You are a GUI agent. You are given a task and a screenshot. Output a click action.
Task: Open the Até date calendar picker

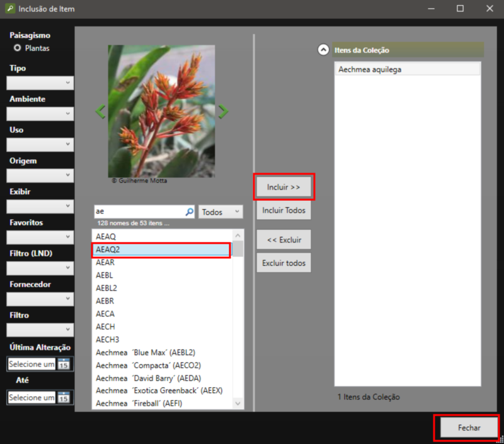[64, 397]
